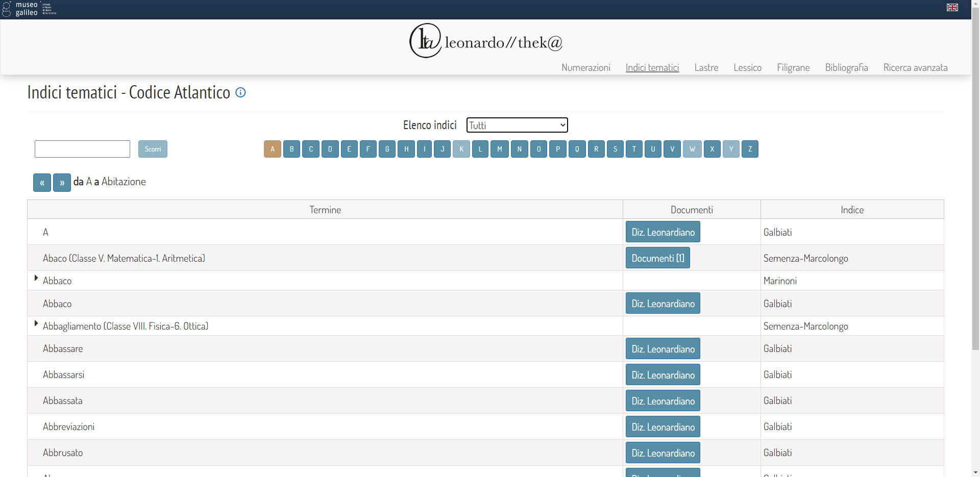Click Marinoni in the Indice column
The height and width of the screenshot is (477, 980).
[780, 281]
